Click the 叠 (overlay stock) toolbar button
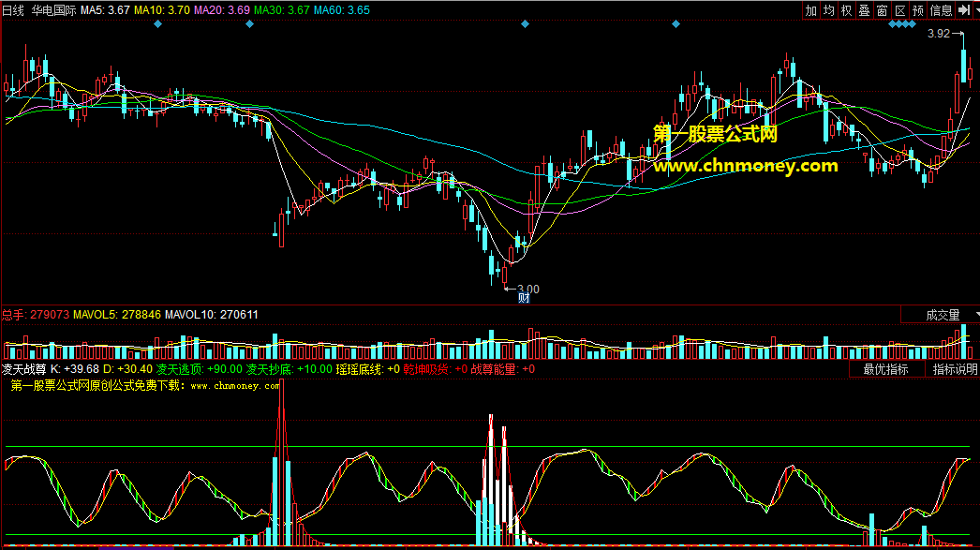The width and height of the screenshot is (980, 550). 865,10
